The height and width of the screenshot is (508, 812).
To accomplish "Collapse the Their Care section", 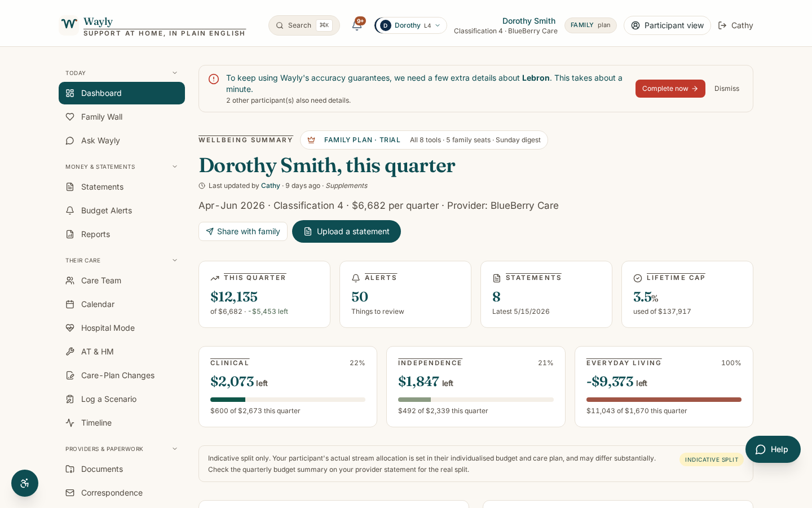I will (175, 260).
